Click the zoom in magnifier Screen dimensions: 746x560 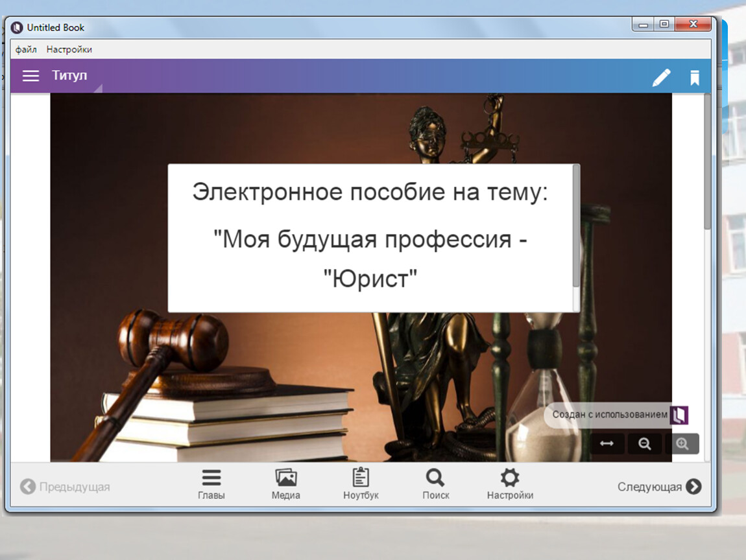[682, 443]
